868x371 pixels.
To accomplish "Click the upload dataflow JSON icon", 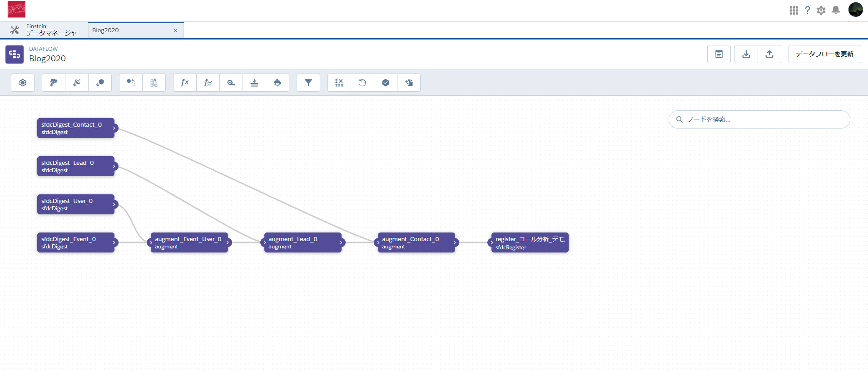I will pos(769,54).
